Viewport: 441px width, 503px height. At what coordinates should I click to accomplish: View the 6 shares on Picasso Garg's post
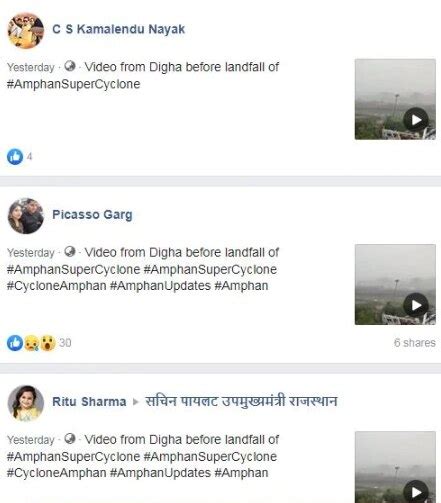point(415,343)
